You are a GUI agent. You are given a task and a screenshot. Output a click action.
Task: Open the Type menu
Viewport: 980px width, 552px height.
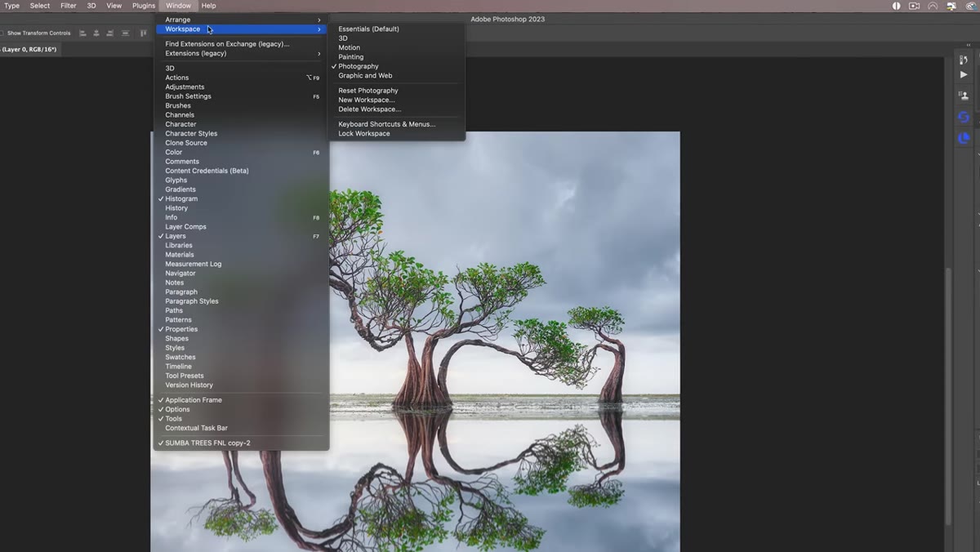tap(11, 6)
